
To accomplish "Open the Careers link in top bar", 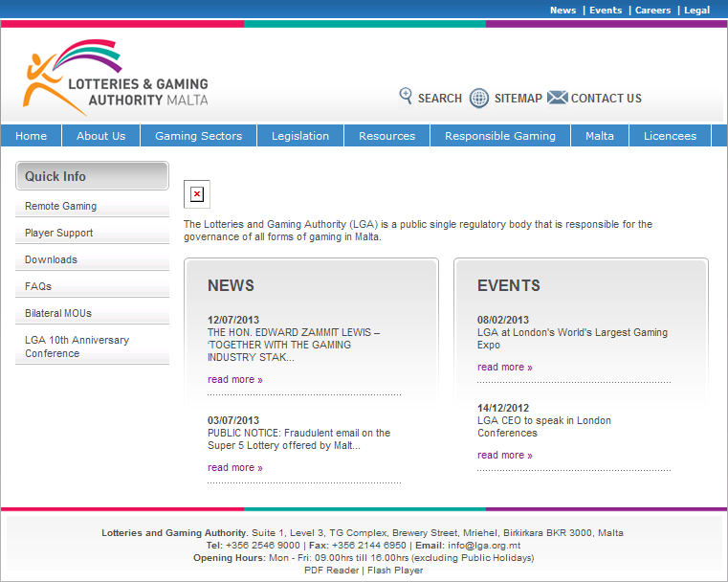I will pyautogui.click(x=652, y=11).
